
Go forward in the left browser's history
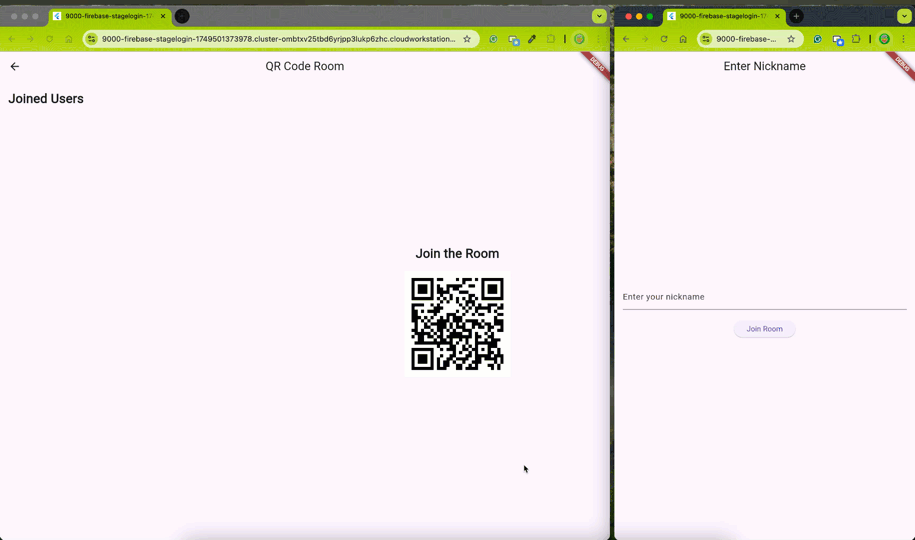pos(30,39)
